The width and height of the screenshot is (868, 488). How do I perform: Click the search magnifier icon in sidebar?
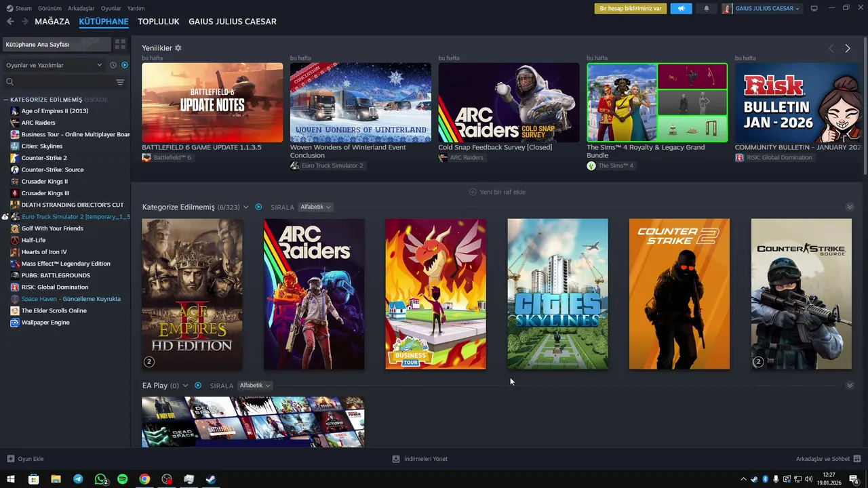pyautogui.click(x=9, y=82)
